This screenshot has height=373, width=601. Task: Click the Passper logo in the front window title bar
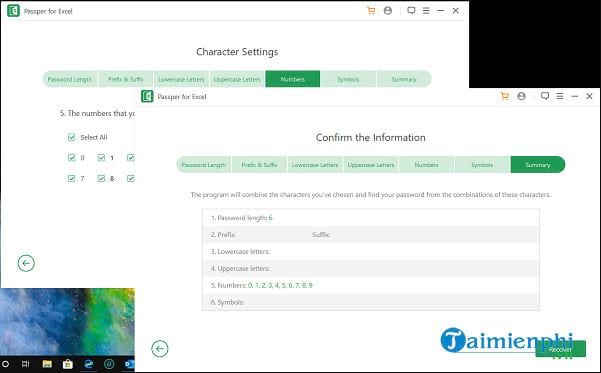click(147, 97)
